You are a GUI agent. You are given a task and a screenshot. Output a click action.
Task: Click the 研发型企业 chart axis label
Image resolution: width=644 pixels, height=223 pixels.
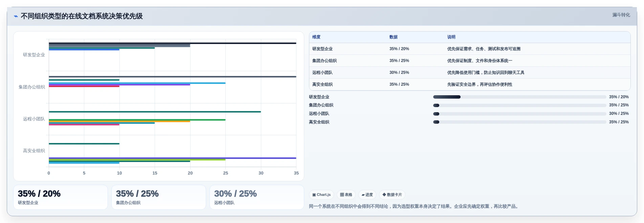[x=34, y=55]
